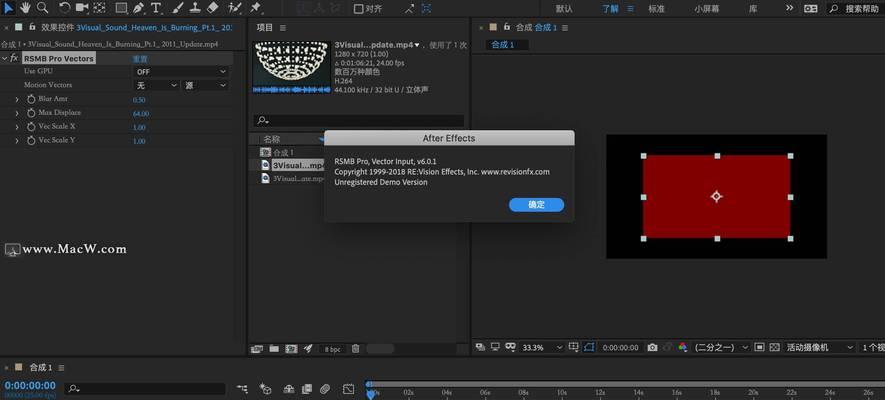Toggle stopwatch for Vec Scale X

(x=31, y=127)
